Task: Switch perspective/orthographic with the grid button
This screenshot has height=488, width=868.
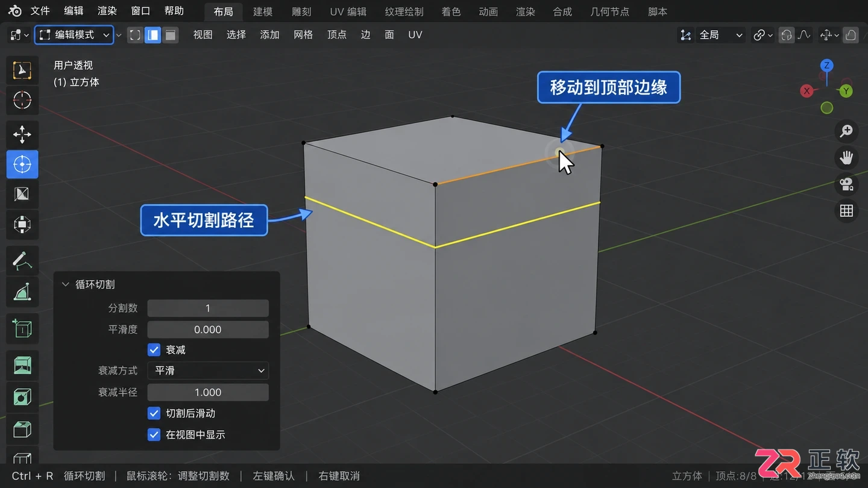Action: [x=846, y=211]
